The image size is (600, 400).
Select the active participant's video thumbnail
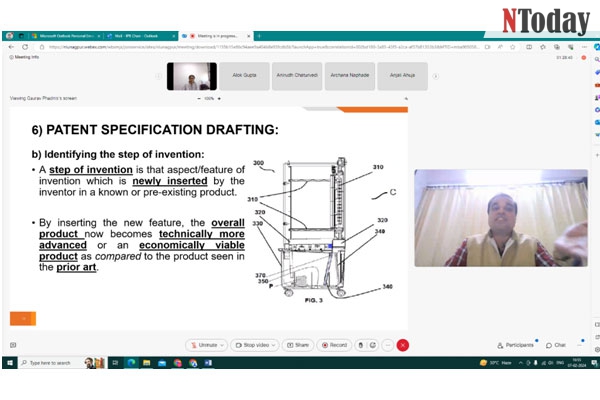(x=192, y=76)
